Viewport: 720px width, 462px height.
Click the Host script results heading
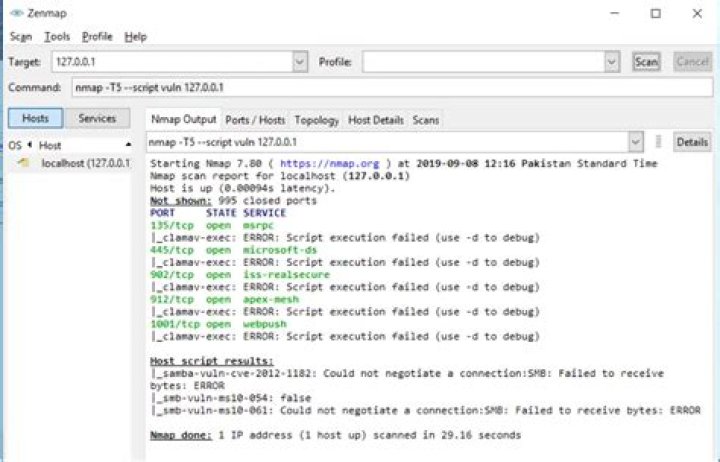(x=212, y=361)
